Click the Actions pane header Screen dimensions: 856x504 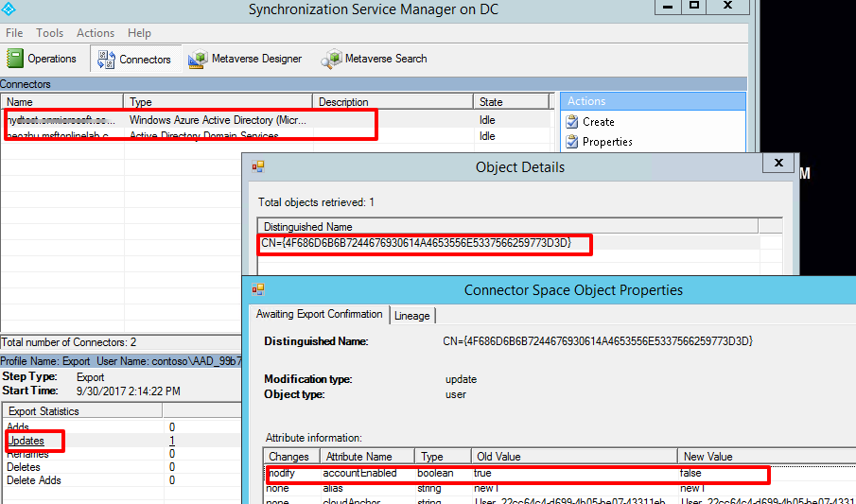(653, 101)
